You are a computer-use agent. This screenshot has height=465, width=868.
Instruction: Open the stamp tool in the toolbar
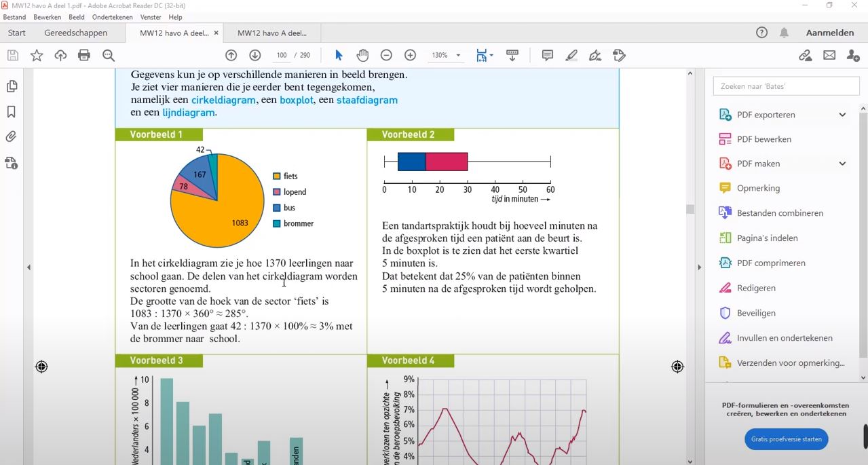pos(619,56)
